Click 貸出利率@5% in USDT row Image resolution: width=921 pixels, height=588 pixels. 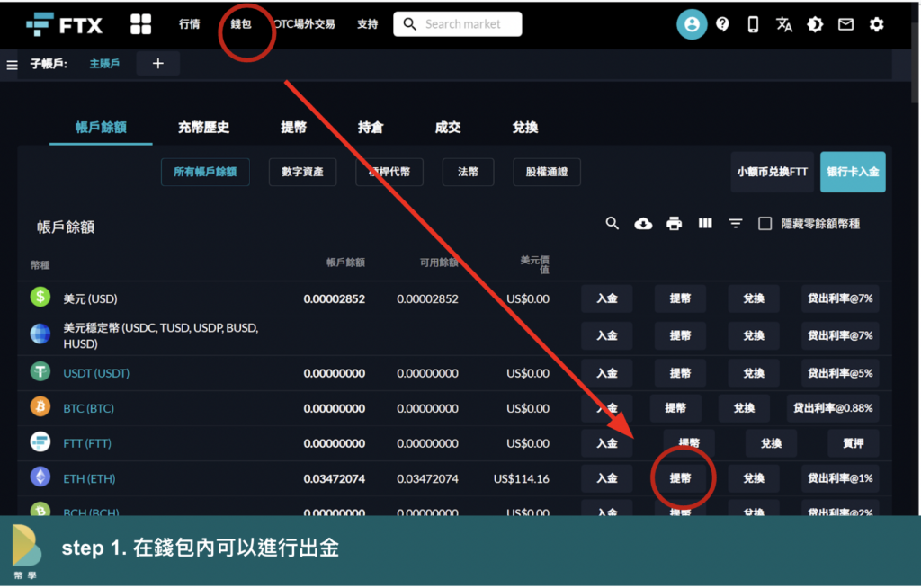[840, 373]
